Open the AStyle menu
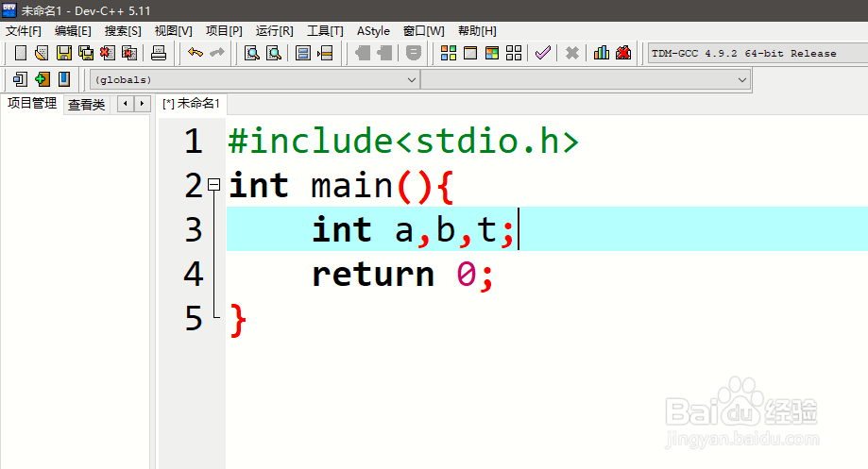 (373, 31)
